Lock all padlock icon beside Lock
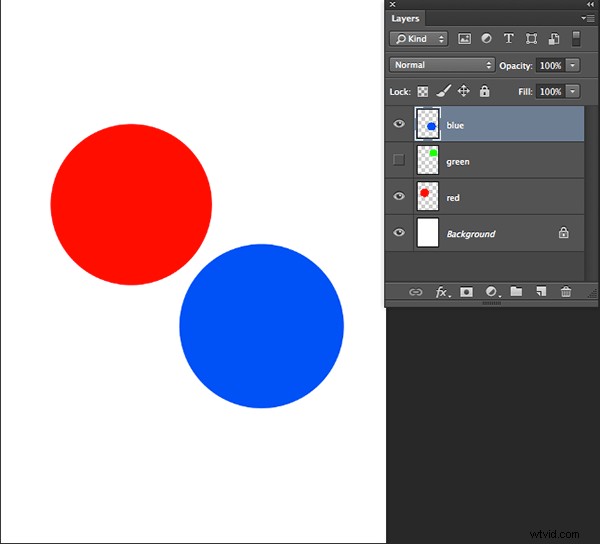This screenshot has width=600, height=544. pos(484,91)
